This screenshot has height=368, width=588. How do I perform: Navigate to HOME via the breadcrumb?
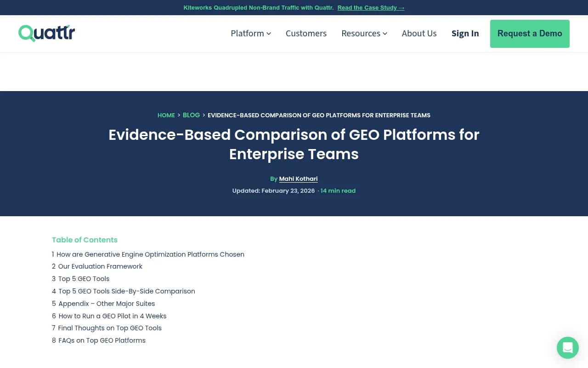pyautogui.click(x=166, y=115)
